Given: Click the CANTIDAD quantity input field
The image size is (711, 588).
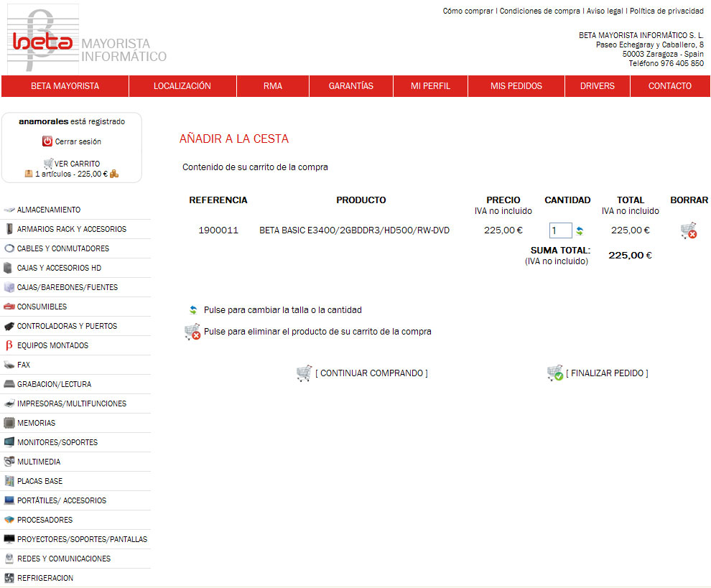Looking at the screenshot, I should [560, 230].
